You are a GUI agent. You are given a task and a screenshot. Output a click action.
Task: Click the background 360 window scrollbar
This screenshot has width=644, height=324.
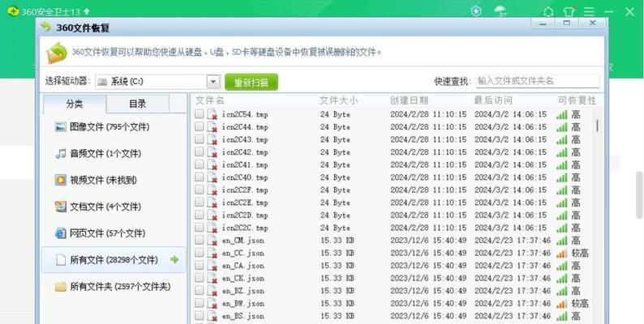pos(639,195)
